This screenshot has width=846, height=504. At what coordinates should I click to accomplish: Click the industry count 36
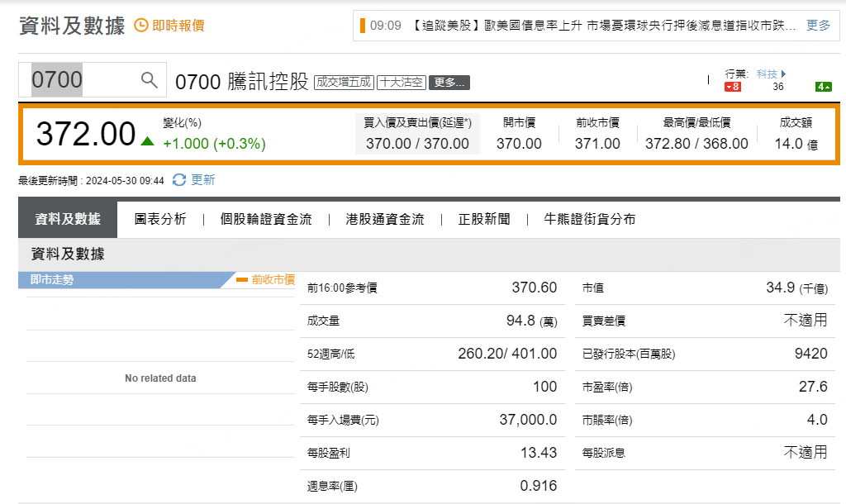778,87
